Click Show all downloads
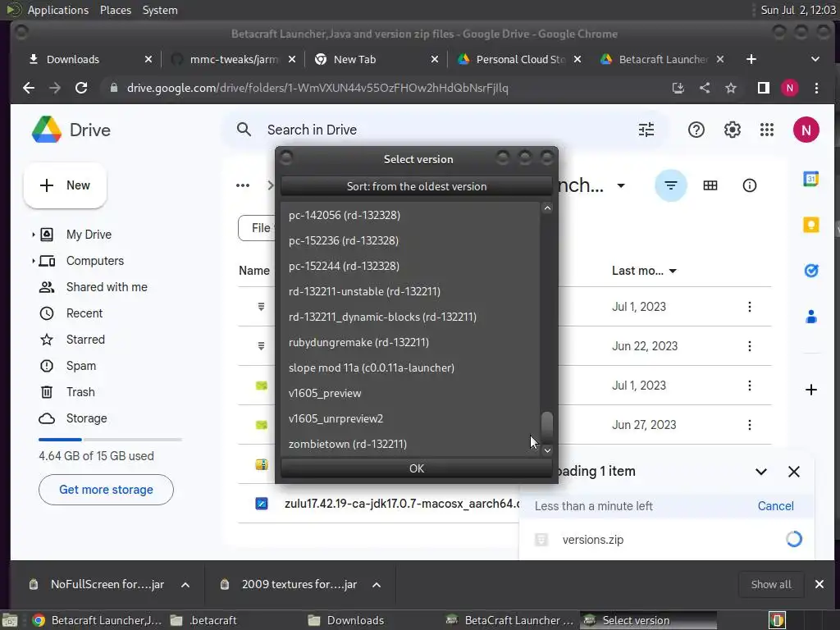 pyautogui.click(x=771, y=584)
